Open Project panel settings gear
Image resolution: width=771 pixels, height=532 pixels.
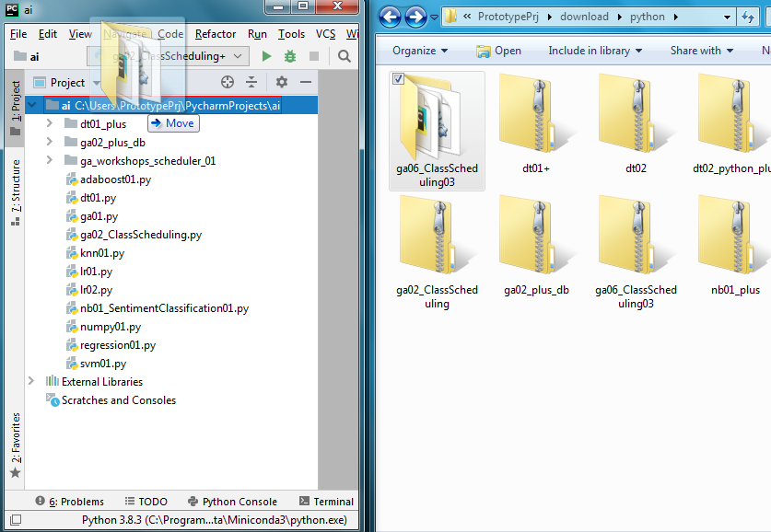282,82
